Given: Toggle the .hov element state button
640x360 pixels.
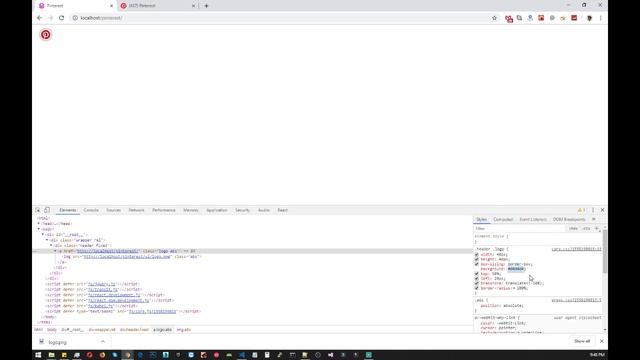Looking at the screenshot, I should (573, 229).
